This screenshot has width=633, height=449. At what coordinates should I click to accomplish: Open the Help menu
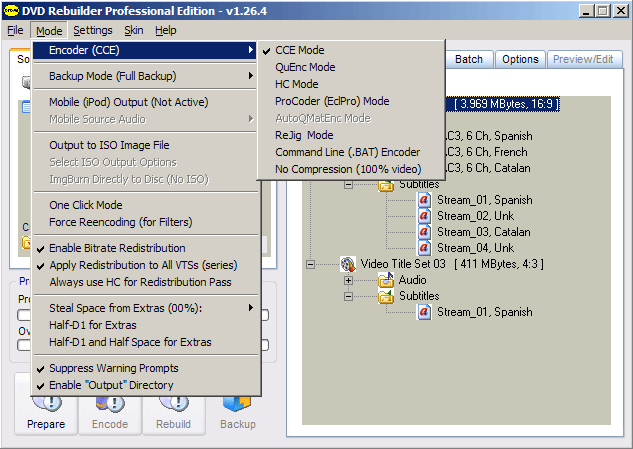(x=166, y=31)
